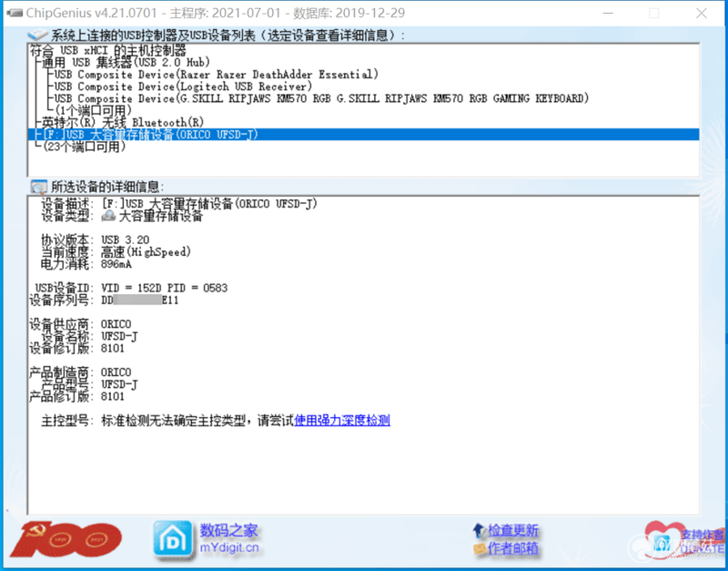Click the 设备名称 UFSD-J value
Image resolution: width=728 pixels, height=571 pixels.
point(119,336)
